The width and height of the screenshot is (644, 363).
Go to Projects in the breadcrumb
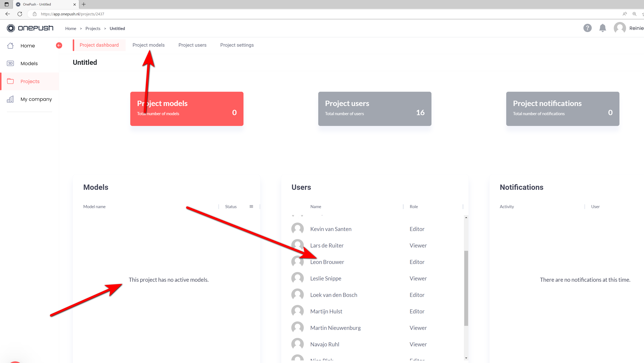pos(93,29)
